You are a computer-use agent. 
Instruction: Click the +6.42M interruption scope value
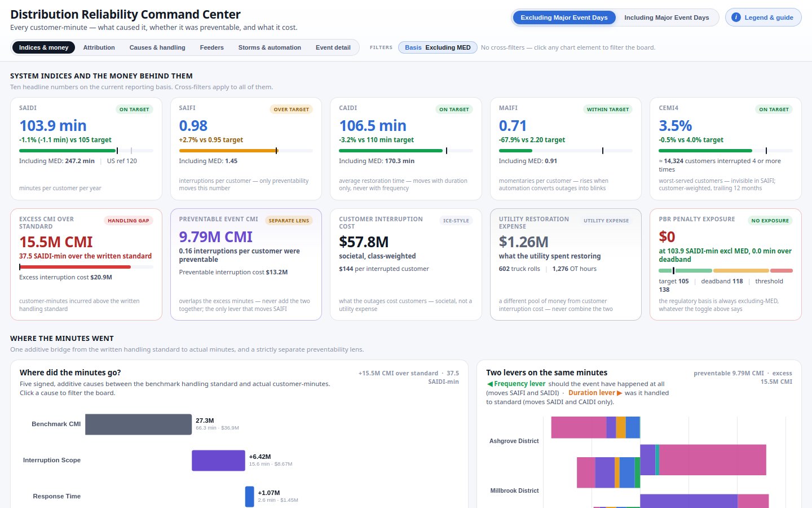[x=260, y=457]
